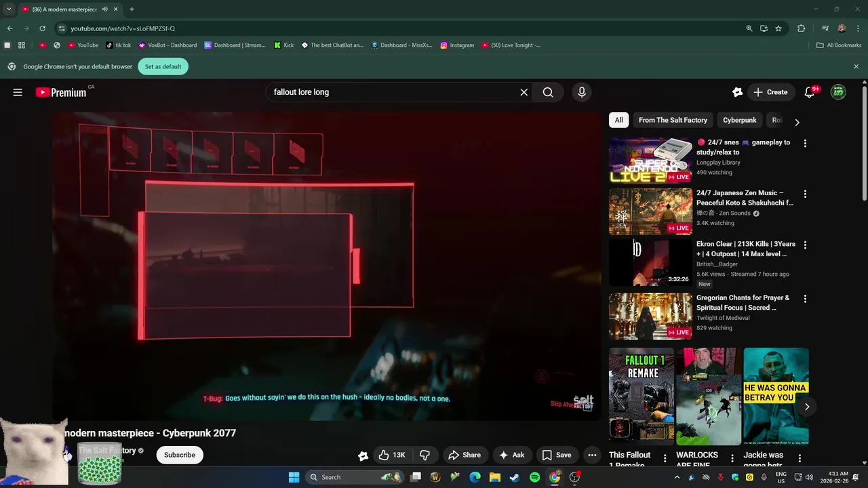
Task: Open options for WARLOCKS ARE FINE short
Action: pyautogui.click(x=732, y=459)
